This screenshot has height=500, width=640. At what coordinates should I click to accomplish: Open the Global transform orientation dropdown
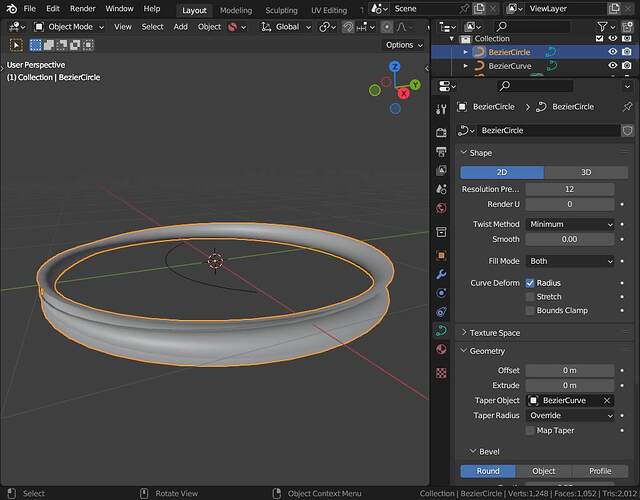(x=287, y=27)
